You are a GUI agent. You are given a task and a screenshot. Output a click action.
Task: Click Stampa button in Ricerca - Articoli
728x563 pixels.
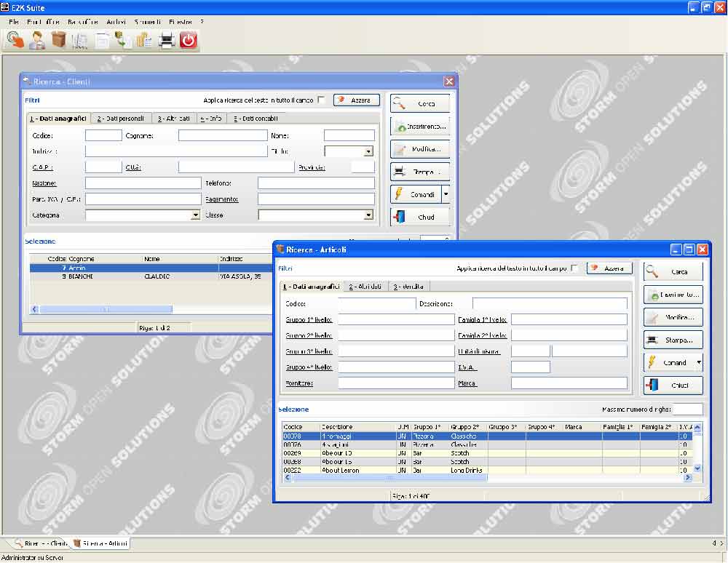(673, 340)
